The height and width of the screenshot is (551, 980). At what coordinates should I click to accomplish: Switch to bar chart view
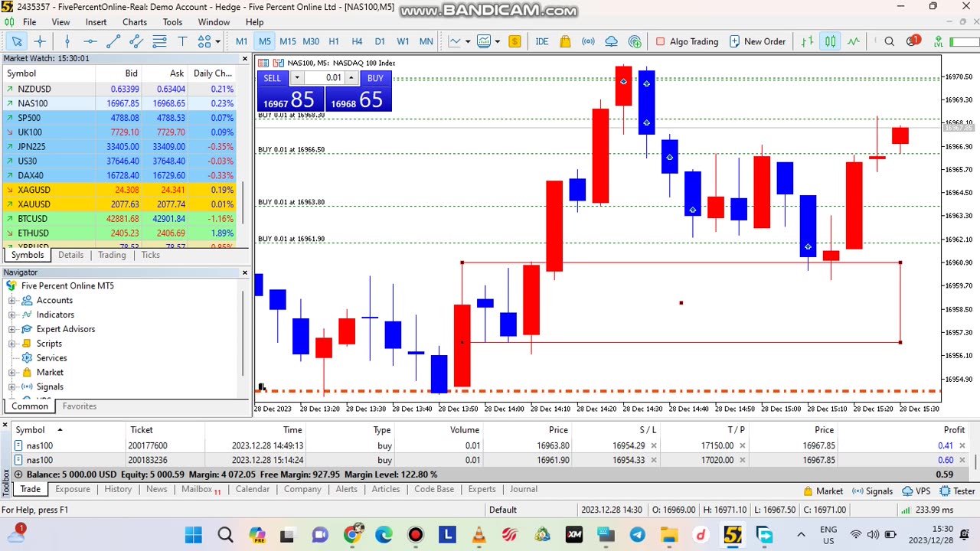(807, 41)
